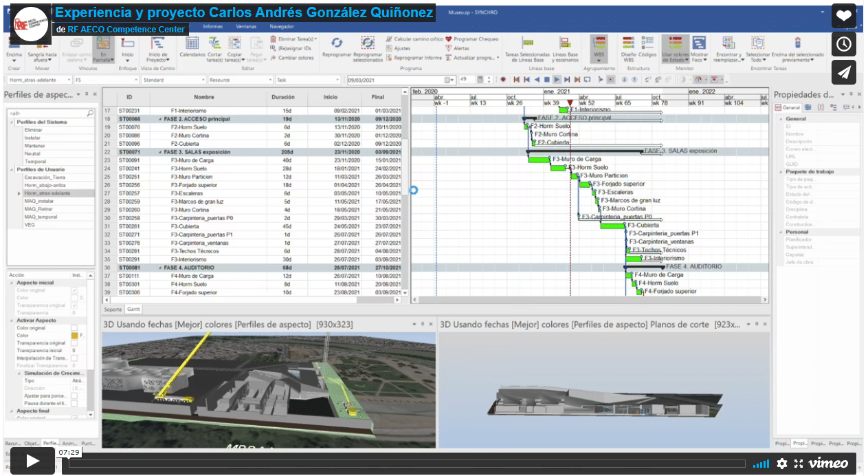Click the Cortar tarea(s) icon
The image size is (868, 476).
(214, 48)
